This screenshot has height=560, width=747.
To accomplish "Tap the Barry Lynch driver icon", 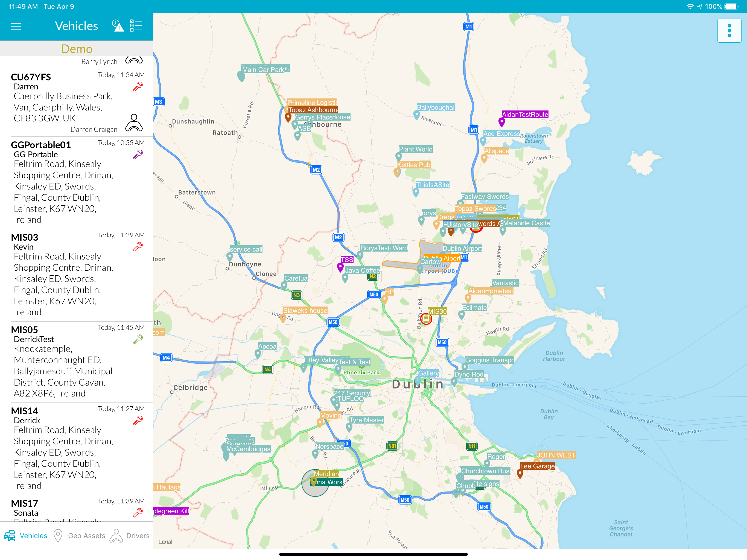I will point(134,60).
